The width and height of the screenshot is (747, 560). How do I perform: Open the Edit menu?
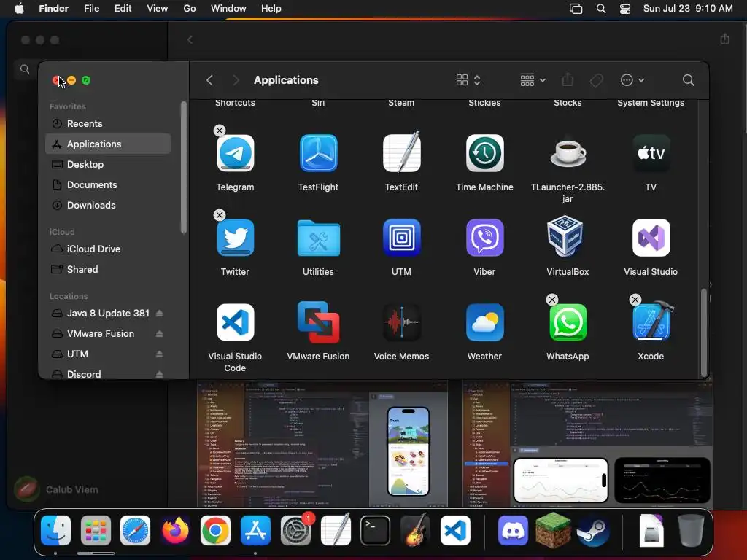(123, 9)
